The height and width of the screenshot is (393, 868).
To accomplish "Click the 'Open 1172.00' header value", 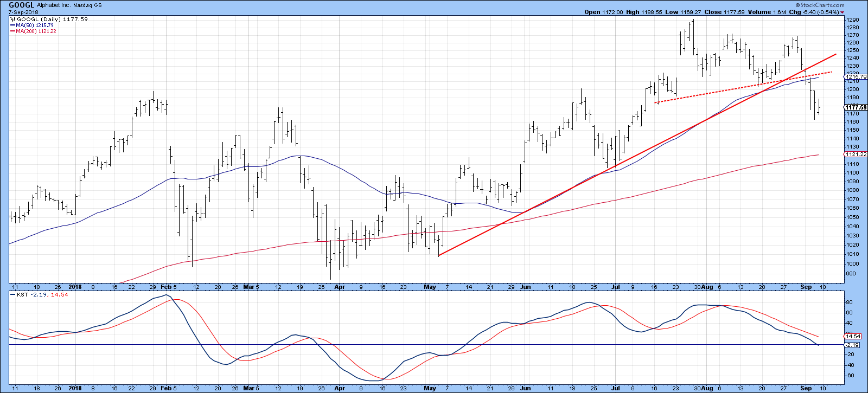I will 604,12.
